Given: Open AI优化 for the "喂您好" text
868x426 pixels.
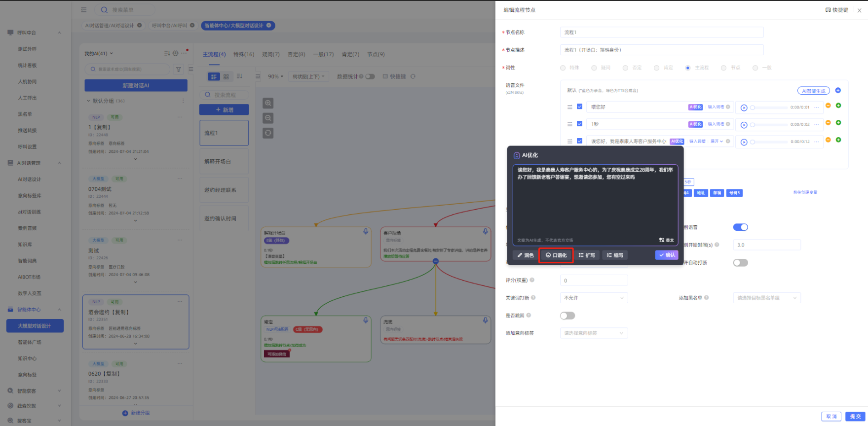Looking at the screenshot, I should point(695,107).
